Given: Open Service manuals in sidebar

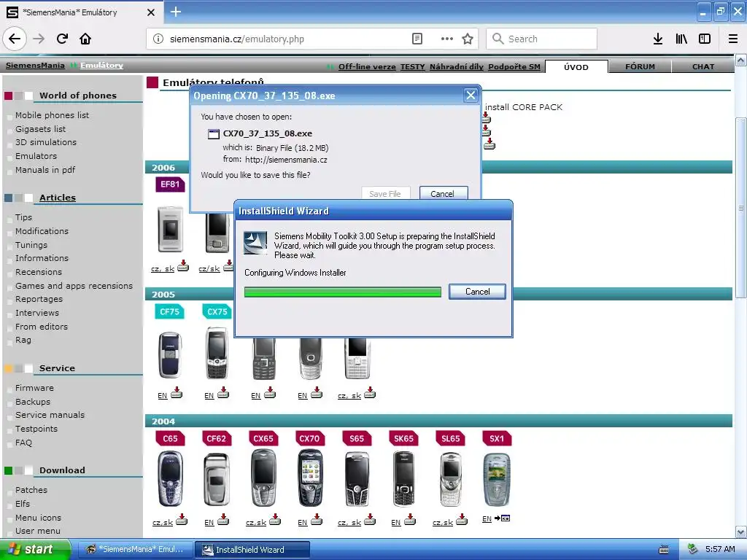Looking at the screenshot, I should pos(50,415).
